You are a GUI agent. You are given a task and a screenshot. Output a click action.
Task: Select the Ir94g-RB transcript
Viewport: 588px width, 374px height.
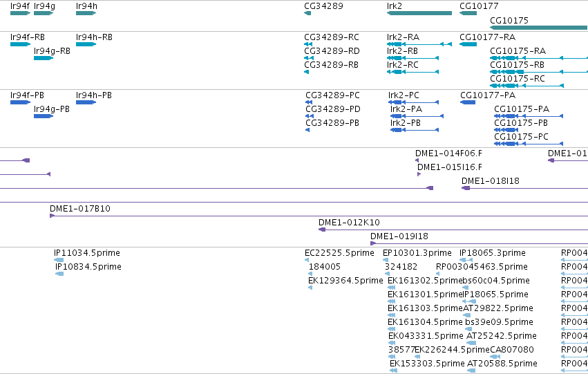tap(52, 51)
